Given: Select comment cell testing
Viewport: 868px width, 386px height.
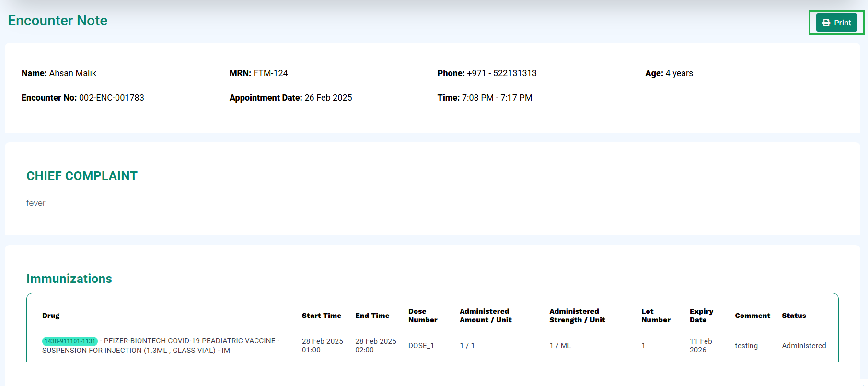Looking at the screenshot, I should pyautogui.click(x=746, y=346).
